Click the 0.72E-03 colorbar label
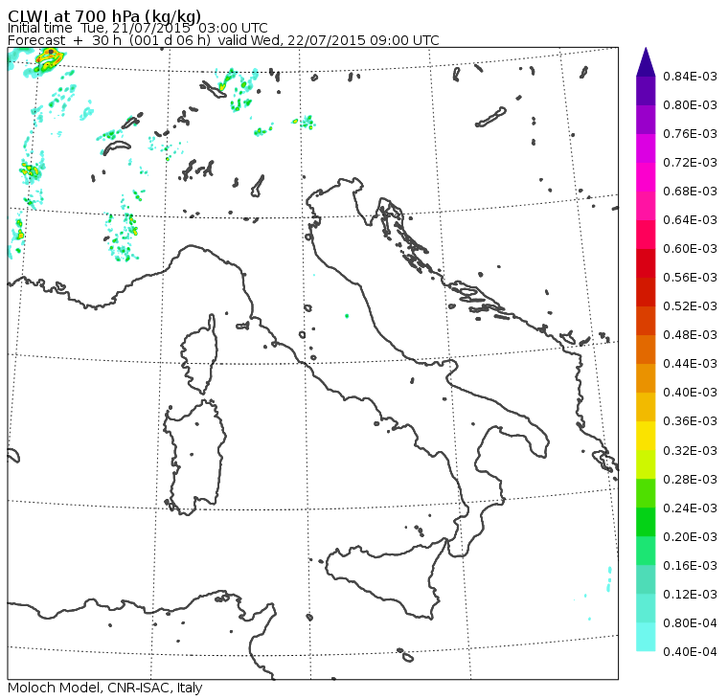The width and height of the screenshot is (728, 700). [x=690, y=163]
